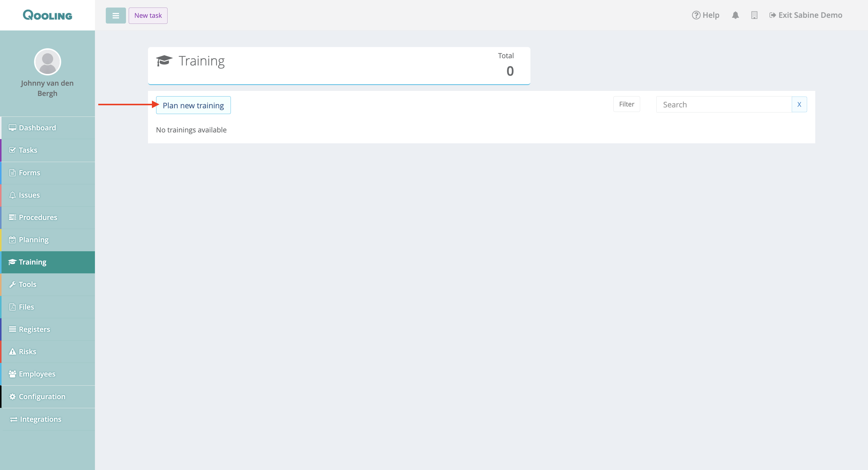This screenshot has height=470, width=868.
Task: Expand the Filter options
Action: pyautogui.click(x=626, y=104)
